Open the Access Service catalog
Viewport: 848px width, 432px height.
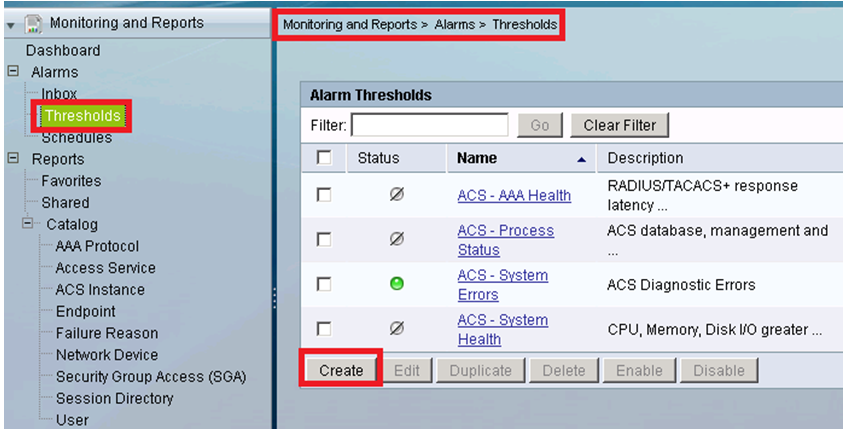coord(105,268)
